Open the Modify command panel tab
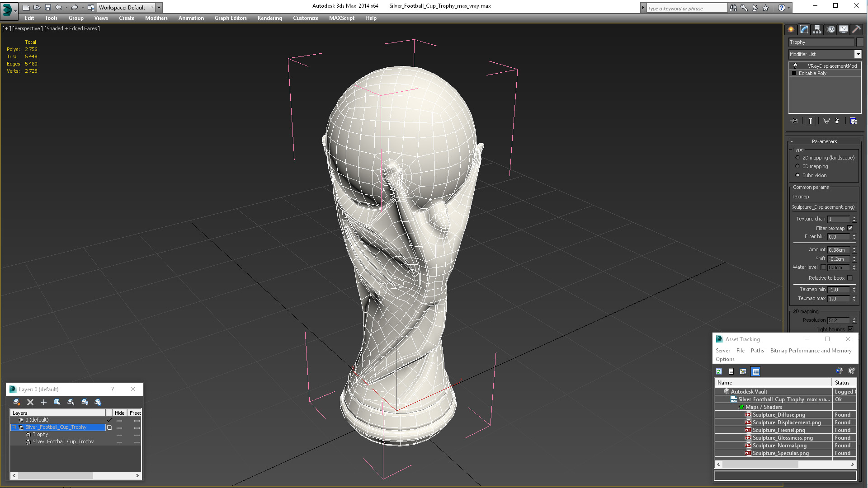The width and height of the screenshot is (868, 488). pos(804,29)
